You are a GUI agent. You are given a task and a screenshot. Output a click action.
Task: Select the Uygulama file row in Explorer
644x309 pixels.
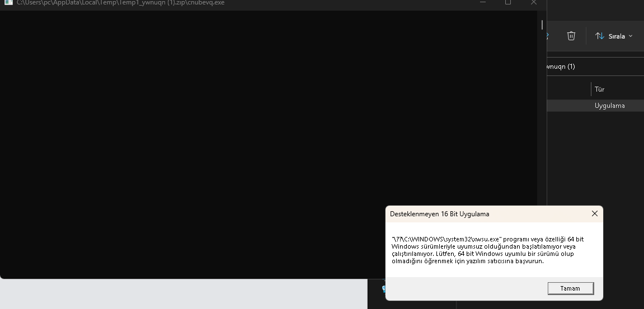pos(595,106)
